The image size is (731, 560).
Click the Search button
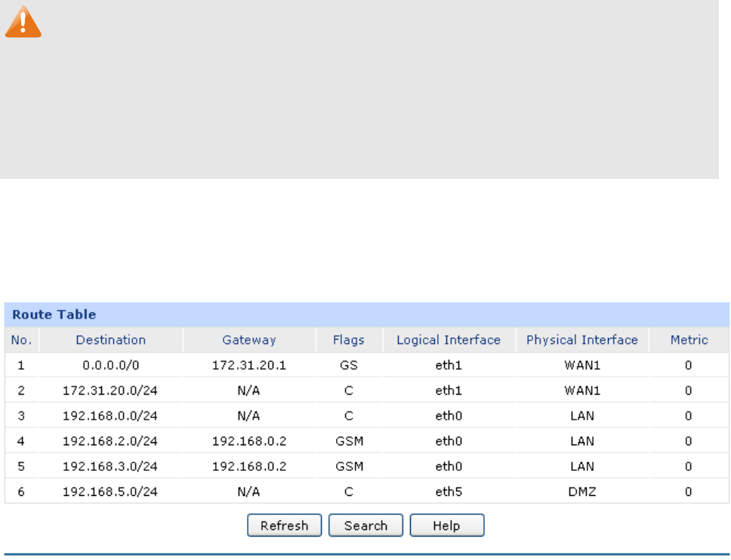[x=365, y=525]
